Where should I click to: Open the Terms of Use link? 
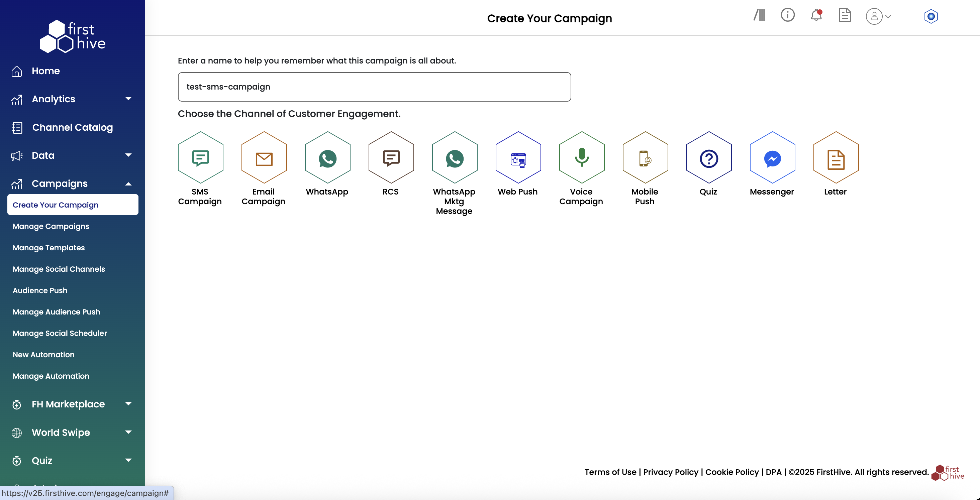click(610, 472)
